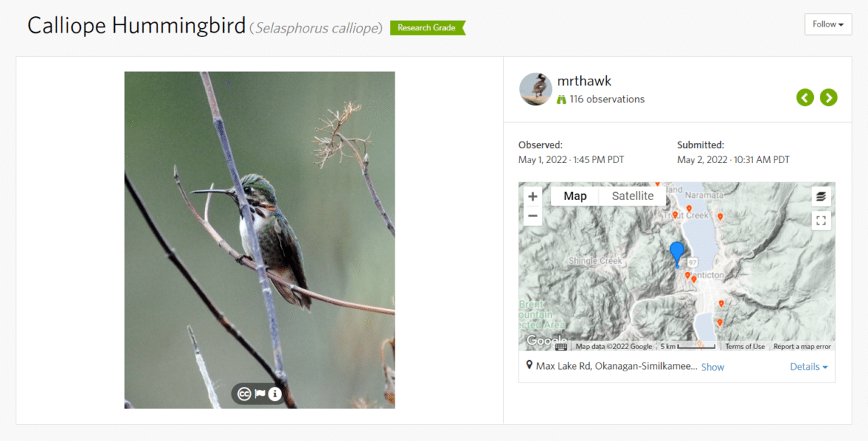
Task: Go to next observation with right arrow
Action: pyautogui.click(x=829, y=97)
